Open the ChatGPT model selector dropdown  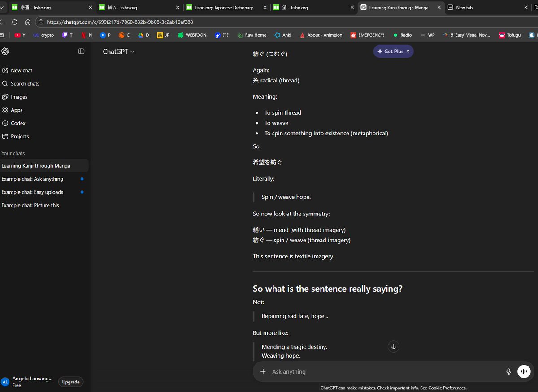tap(118, 52)
